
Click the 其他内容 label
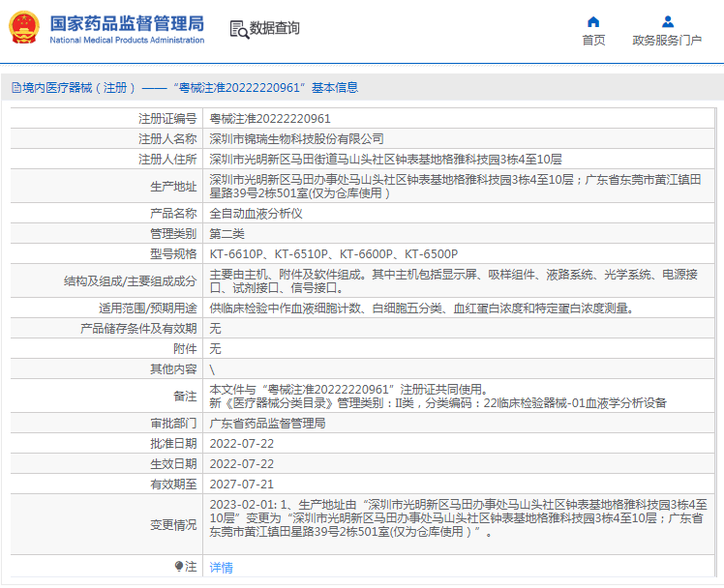point(173,368)
